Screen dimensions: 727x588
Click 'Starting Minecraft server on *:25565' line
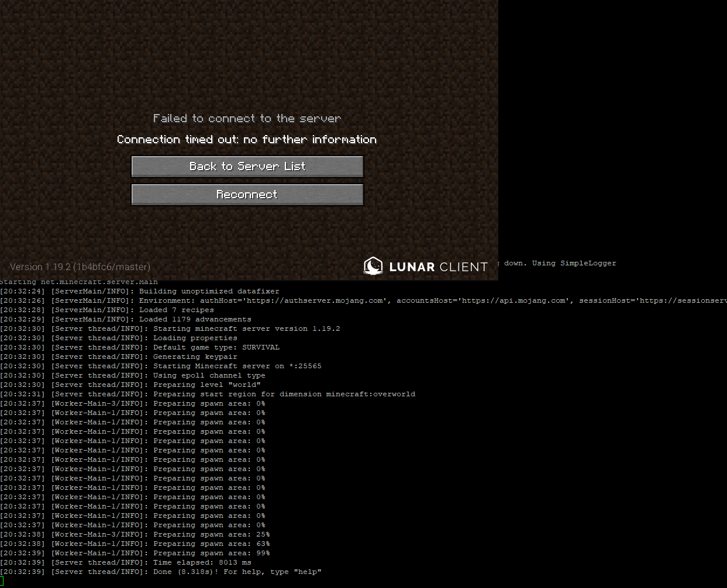(x=237, y=366)
